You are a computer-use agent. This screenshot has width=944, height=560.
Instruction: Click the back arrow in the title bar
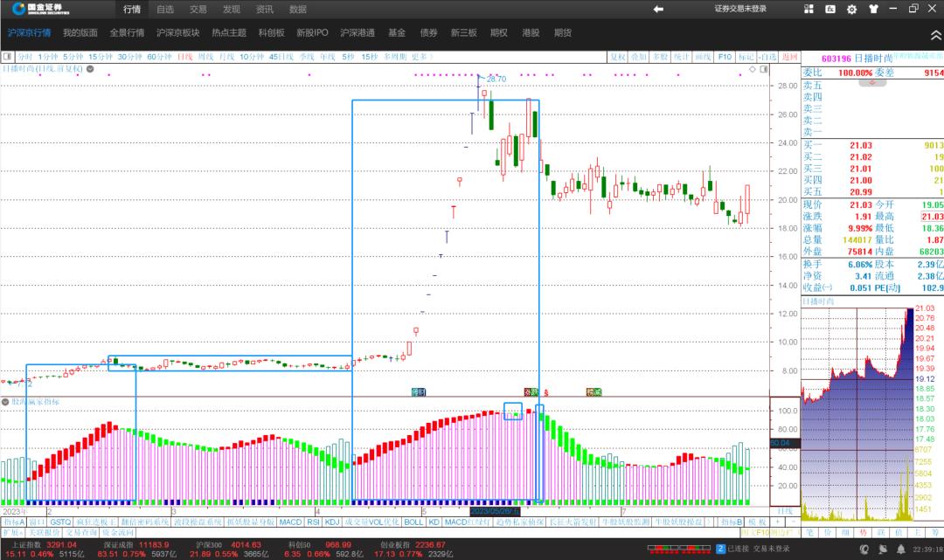659,9
